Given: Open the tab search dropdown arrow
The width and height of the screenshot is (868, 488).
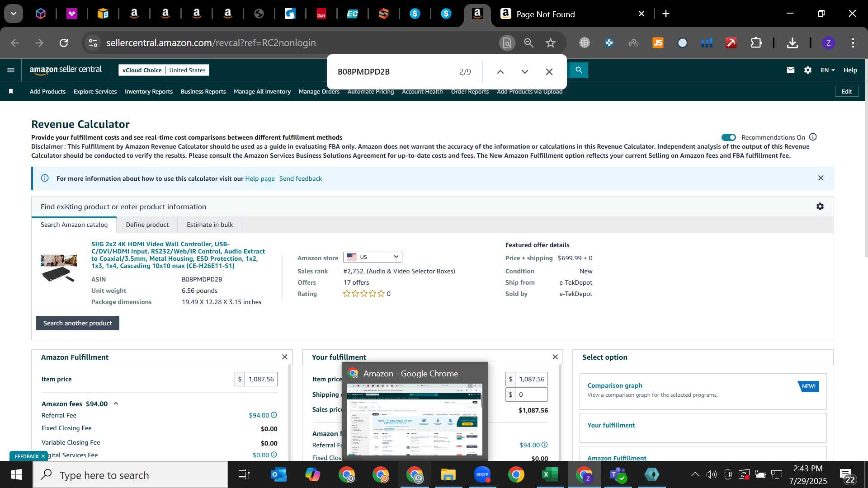Looking at the screenshot, I should click(14, 14).
